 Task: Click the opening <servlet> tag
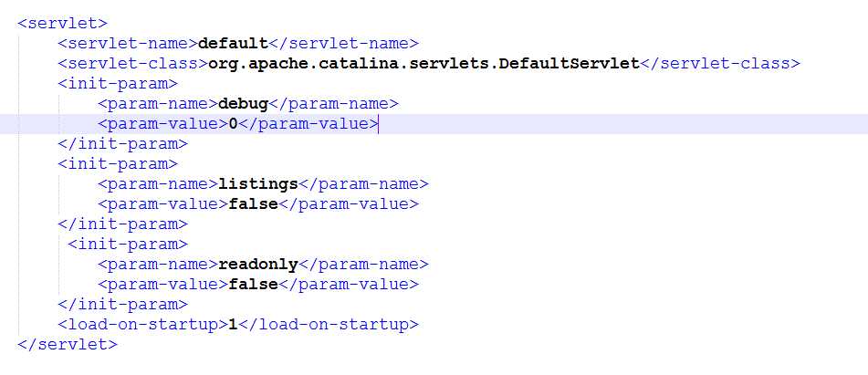pos(63,24)
